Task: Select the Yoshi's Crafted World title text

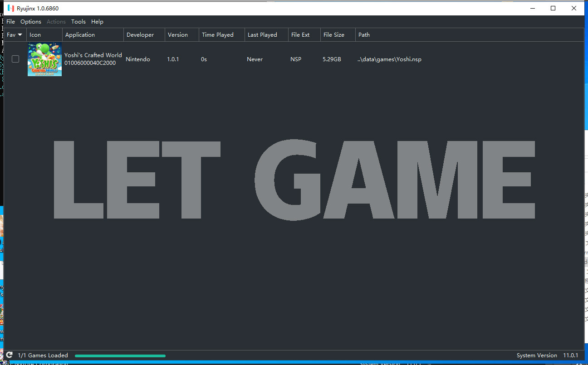Action: [x=93, y=55]
